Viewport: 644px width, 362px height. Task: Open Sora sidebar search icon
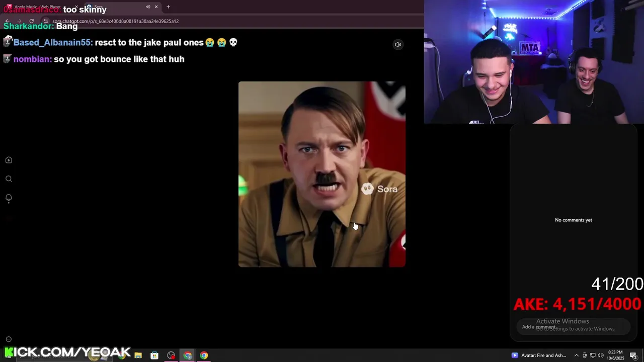coord(9,179)
